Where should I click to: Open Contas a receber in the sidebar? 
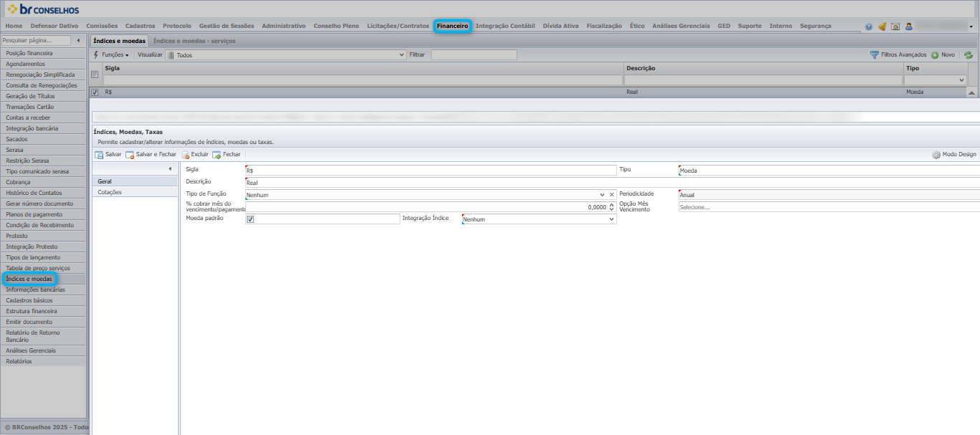click(43, 118)
